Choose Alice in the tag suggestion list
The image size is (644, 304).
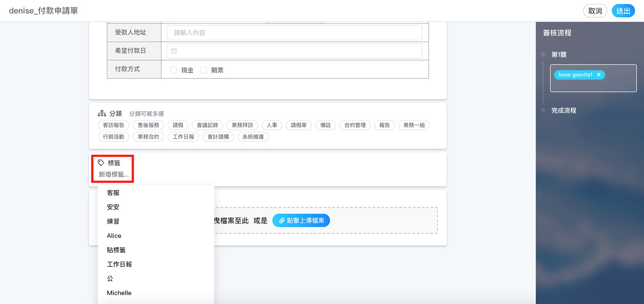pyautogui.click(x=114, y=236)
